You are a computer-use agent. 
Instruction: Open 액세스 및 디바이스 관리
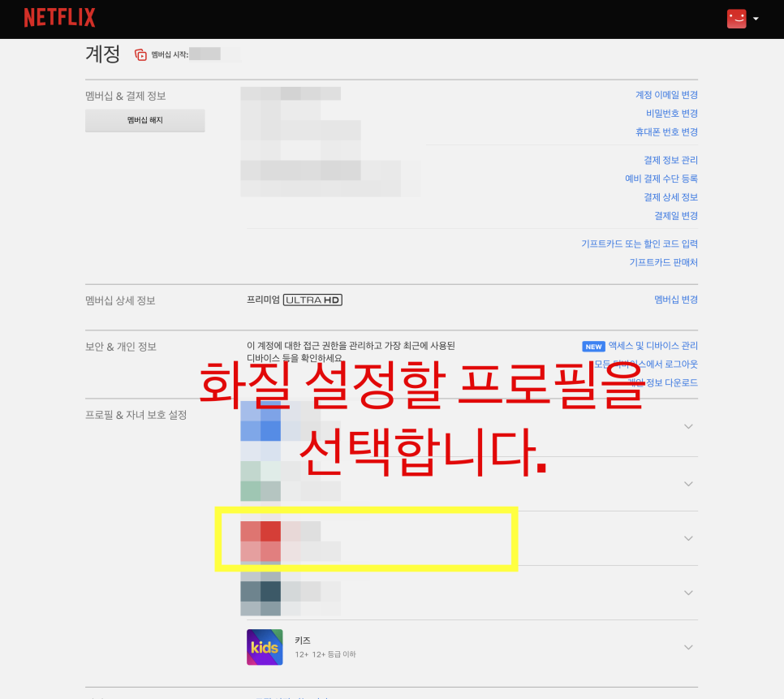tap(653, 346)
